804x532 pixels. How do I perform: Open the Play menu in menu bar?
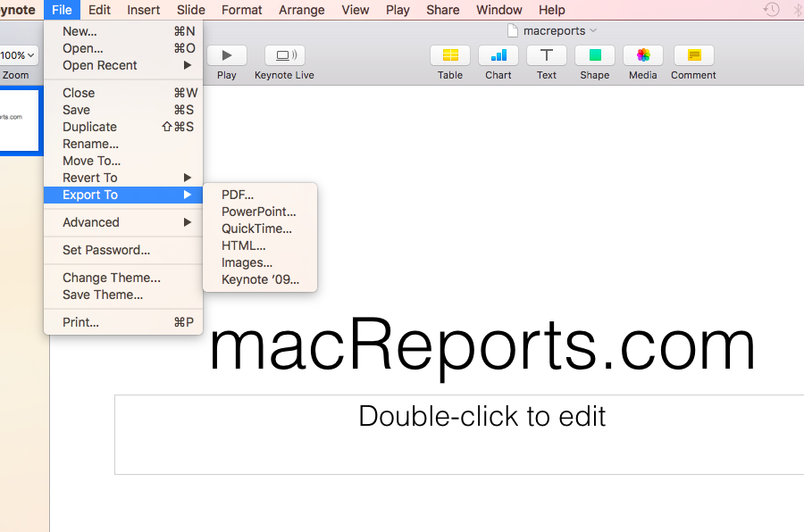pyautogui.click(x=398, y=10)
